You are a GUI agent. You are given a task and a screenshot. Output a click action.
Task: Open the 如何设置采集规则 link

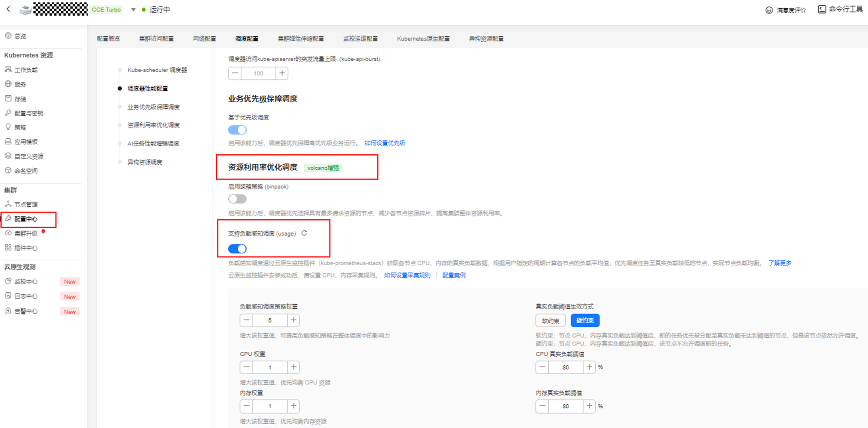pyautogui.click(x=407, y=275)
